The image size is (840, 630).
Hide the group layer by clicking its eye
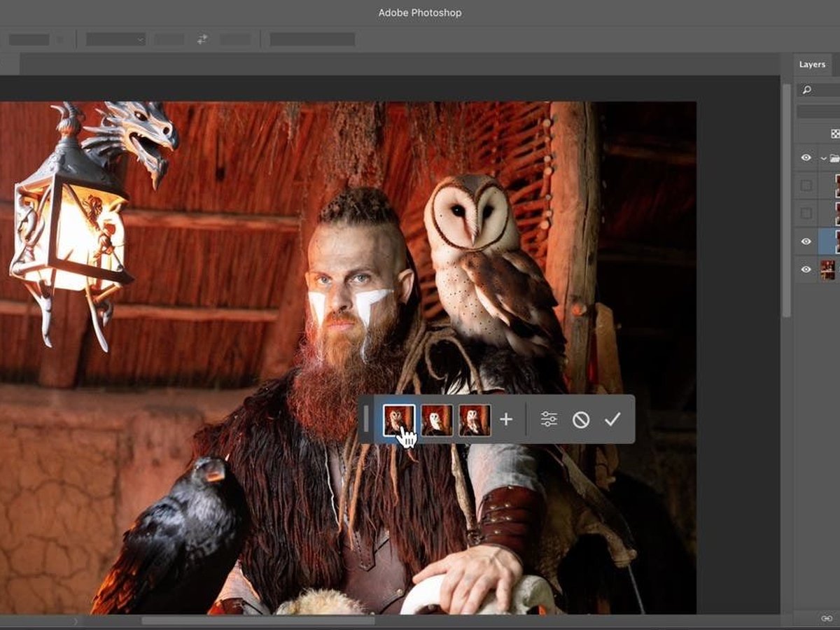click(x=807, y=157)
